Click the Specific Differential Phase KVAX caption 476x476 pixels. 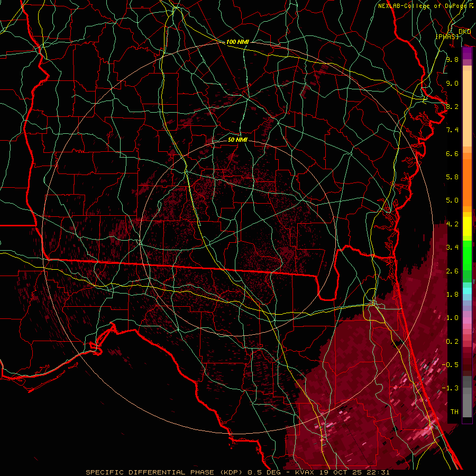(x=237, y=472)
